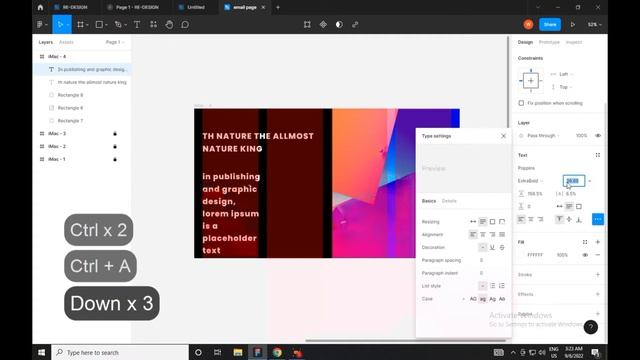Open font size dropdown arrow
Screen dimensions: 640x360
589,181
